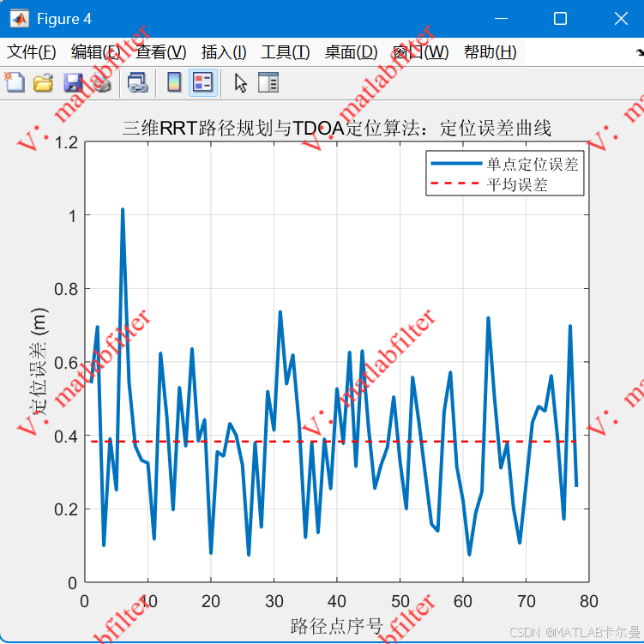Click the Link Plot toolbar icon

137,82
